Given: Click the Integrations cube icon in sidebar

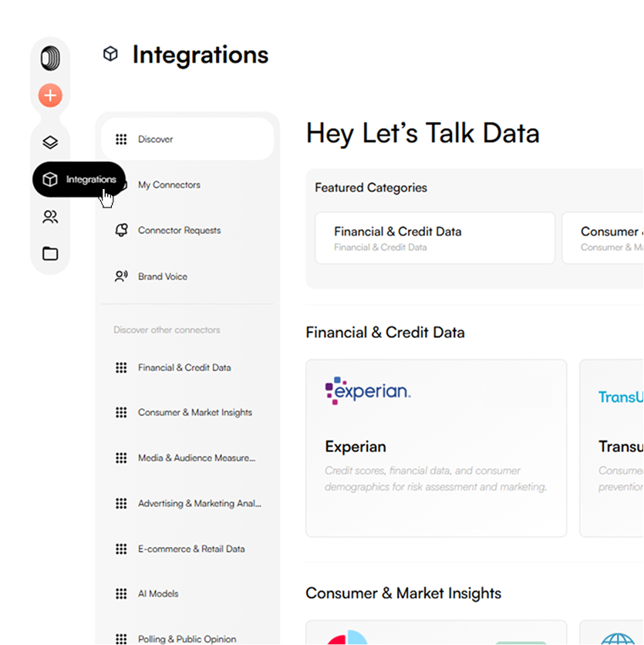Looking at the screenshot, I should point(50,179).
